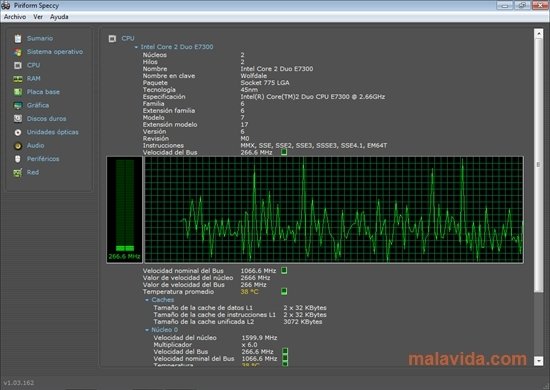The width and height of the screenshot is (550, 390).
Task: Go to the Sumario section
Action: (x=40, y=39)
